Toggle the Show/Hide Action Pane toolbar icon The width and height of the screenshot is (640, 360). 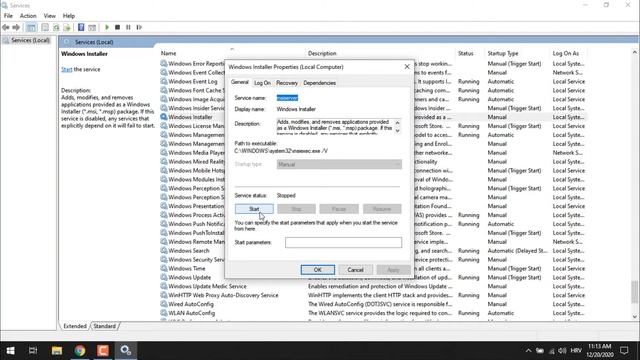coord(92,27)
